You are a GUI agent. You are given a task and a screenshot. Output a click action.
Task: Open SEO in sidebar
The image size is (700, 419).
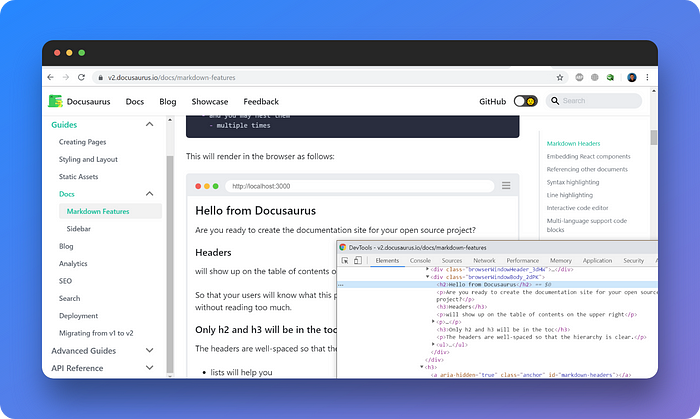[x=65, y=281]
